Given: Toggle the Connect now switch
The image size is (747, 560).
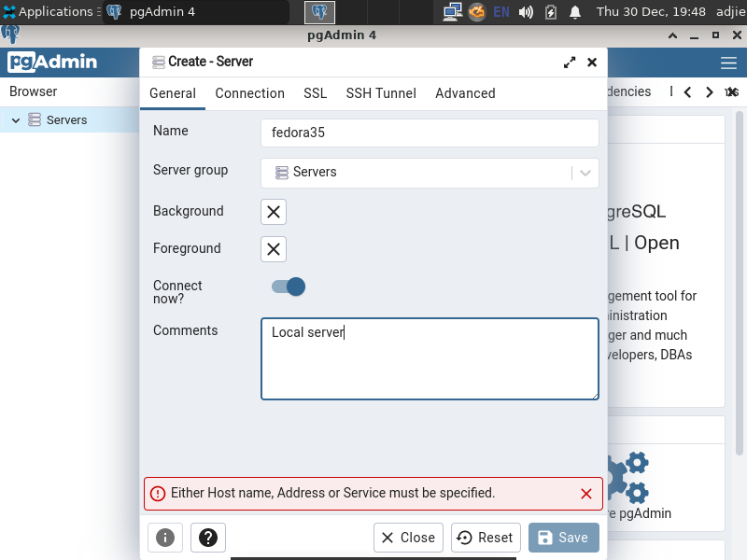Looking at the screenshot, I should (x=289, y=287).
